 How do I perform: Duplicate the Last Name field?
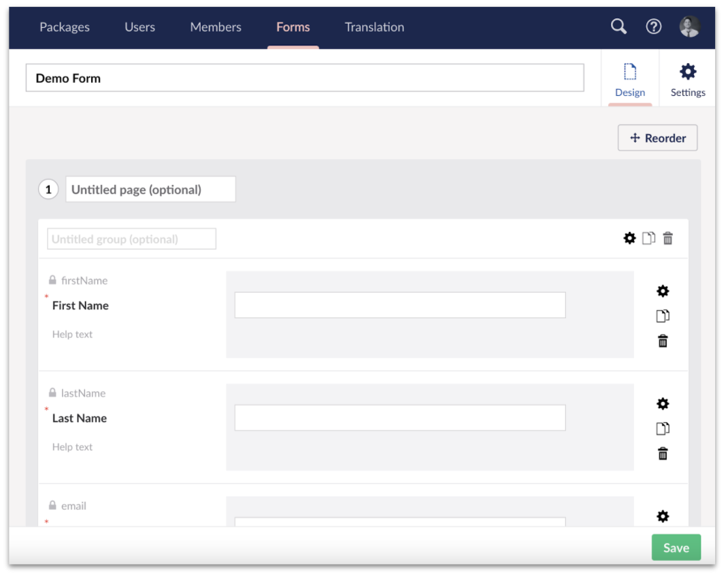click(x=663, y=429)
